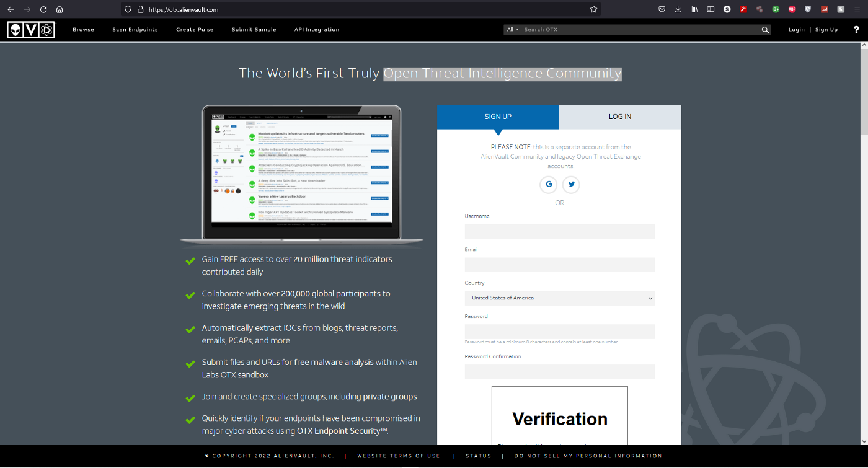Viewport: 868px width, 468px height.
Task: Click the search magnifier icon in OTX
Action: (x=765, y=30)
